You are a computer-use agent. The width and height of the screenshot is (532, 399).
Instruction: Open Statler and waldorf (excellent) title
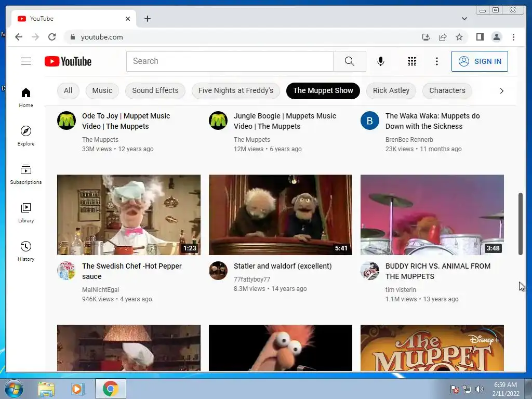283,266
